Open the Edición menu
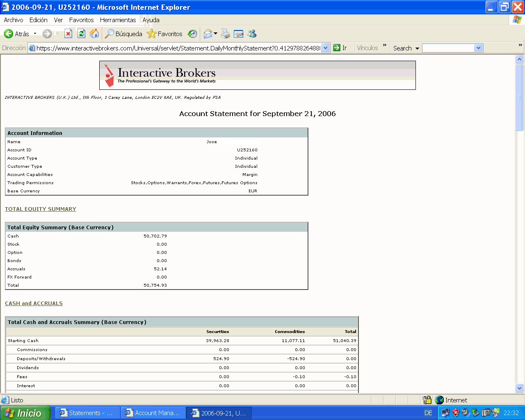This screenshot has height=420, width=525. 39,20
